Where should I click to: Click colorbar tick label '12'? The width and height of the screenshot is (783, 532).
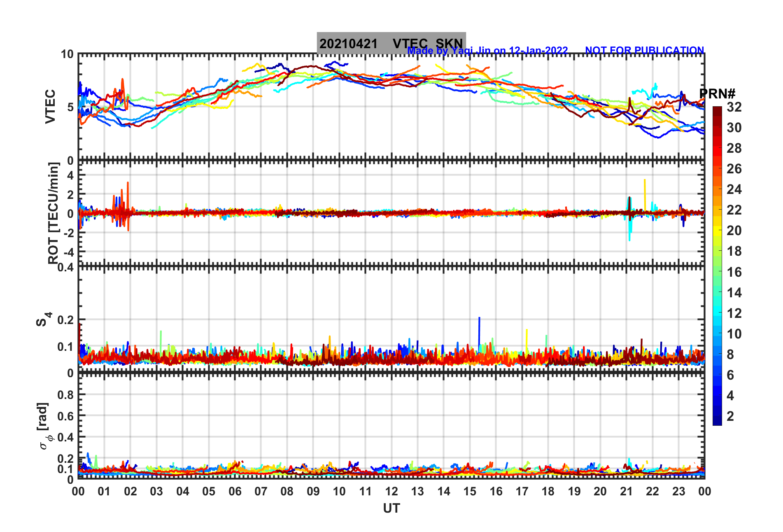tap(734, 313)
